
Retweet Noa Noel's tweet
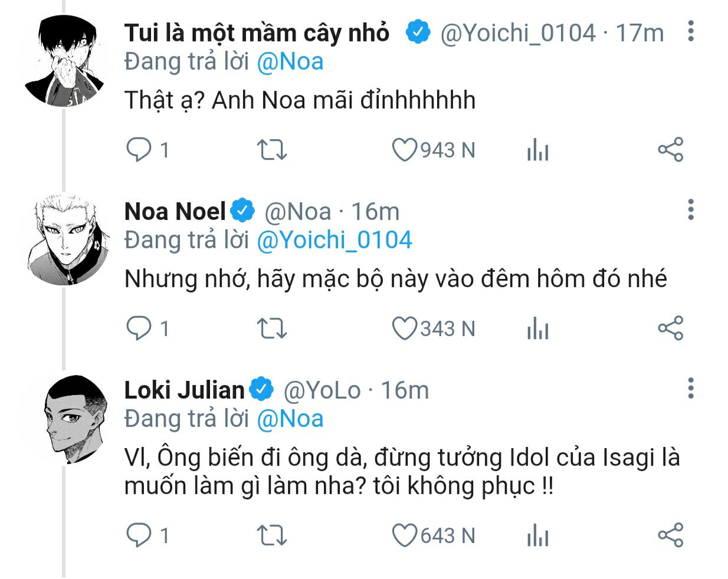tap(272, 328)
